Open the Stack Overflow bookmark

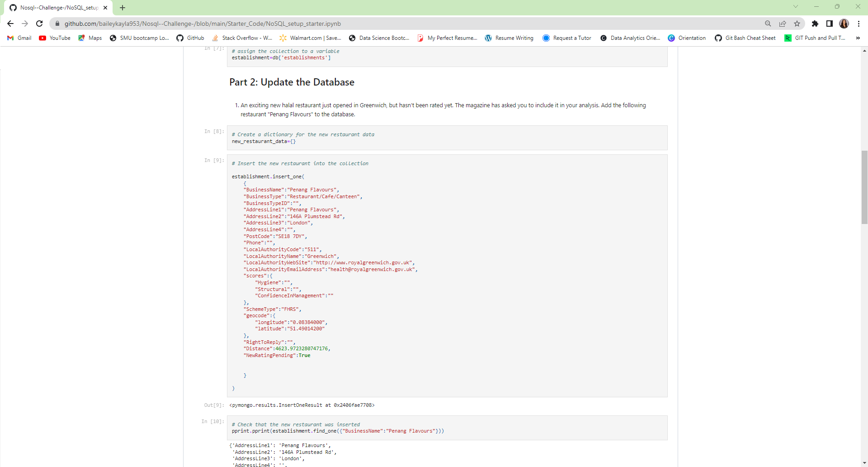pyautogui.click(x=242, y=38)
